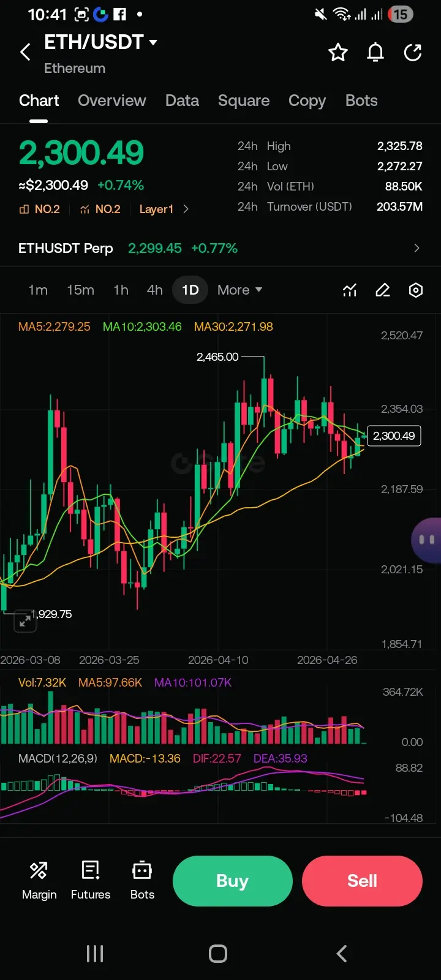The width and height of the screenshot is (441, 980).
Task: Tap the MA30:2,271.98 indicator label
Action: [233, 326]
